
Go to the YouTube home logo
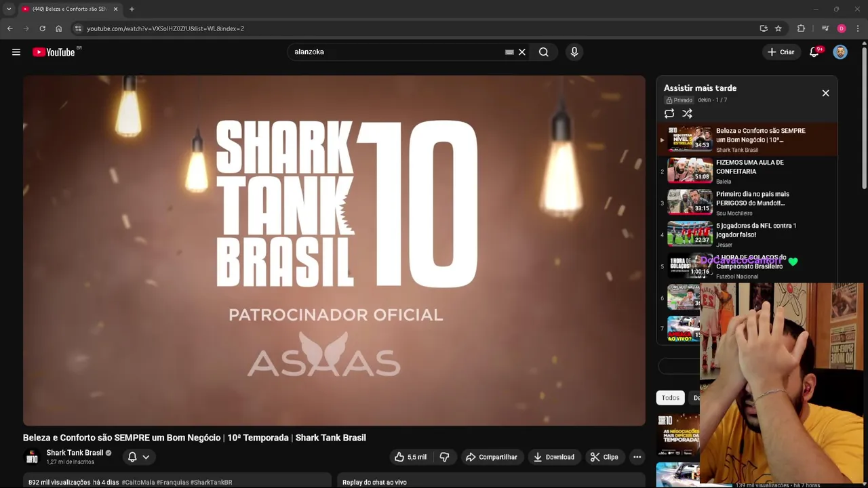[54, 52]
